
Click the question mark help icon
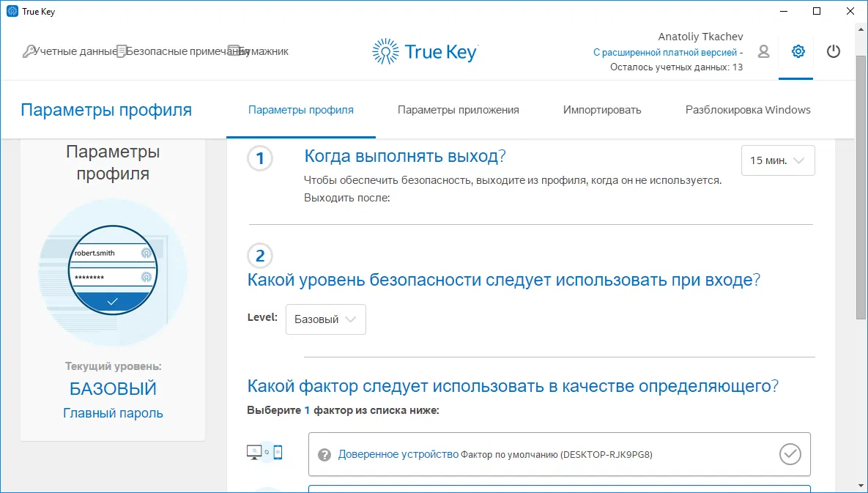point(324,455)
